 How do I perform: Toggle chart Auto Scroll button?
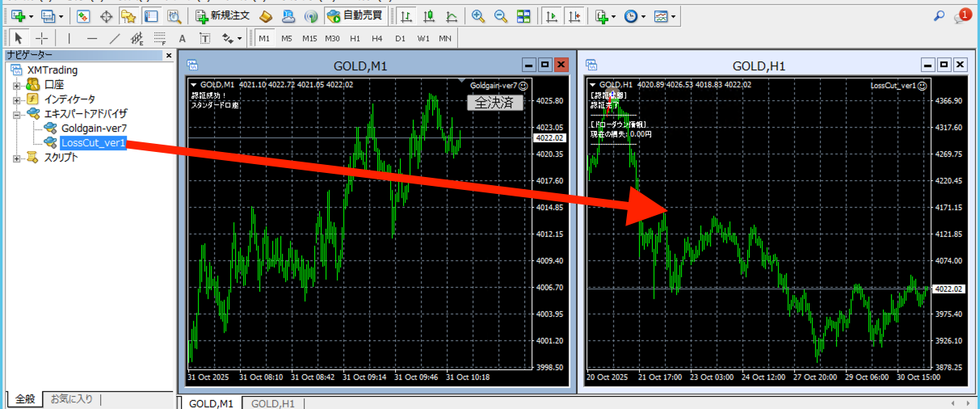coord(551,16)
